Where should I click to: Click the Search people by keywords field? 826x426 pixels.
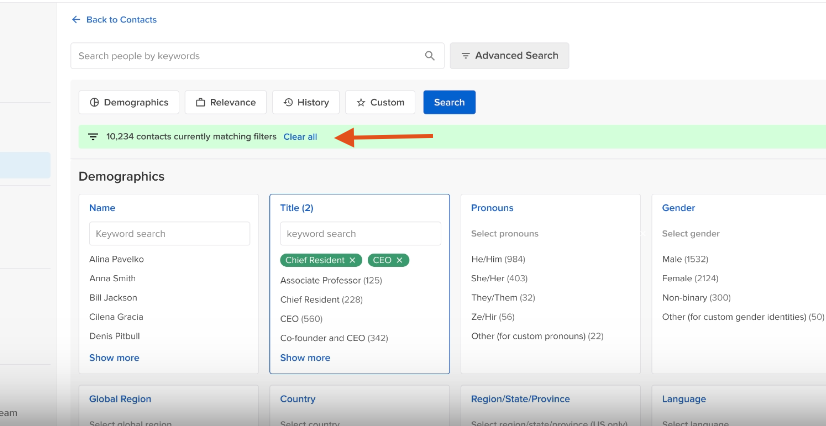(x=257, y=56)
